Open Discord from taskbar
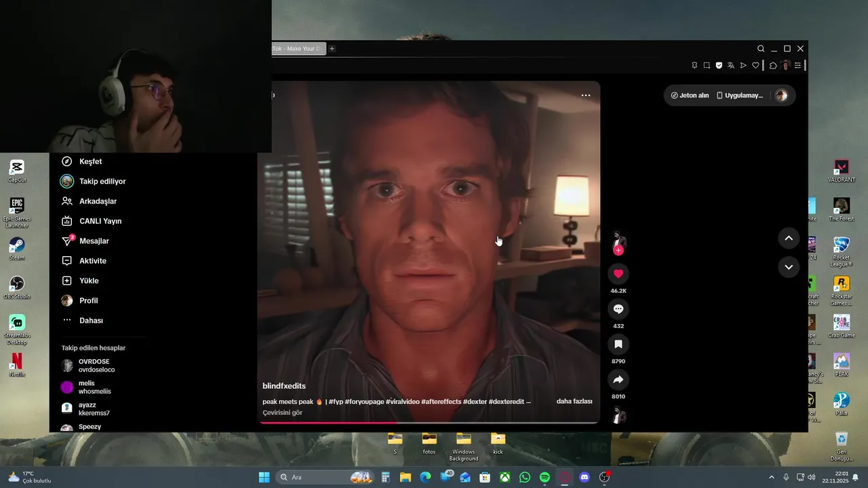Screen dimensions: 868x488 point(585,477)
